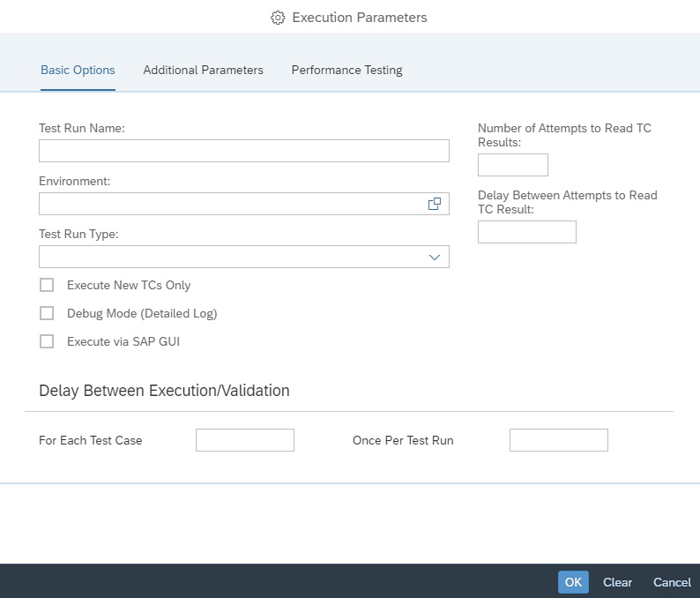Toggle Debug Mode (Detailed Log) checkbox
The width and height of the screenshot is (700, 598).
pyautogui.click(x=47, y=313)
